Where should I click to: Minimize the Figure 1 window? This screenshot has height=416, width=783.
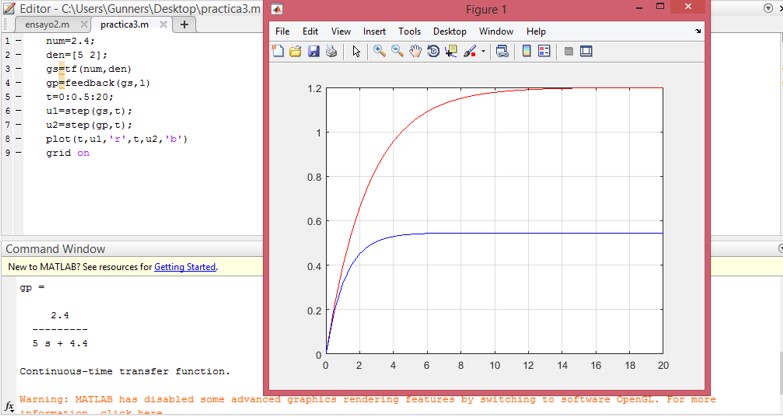tap(639, 7)
